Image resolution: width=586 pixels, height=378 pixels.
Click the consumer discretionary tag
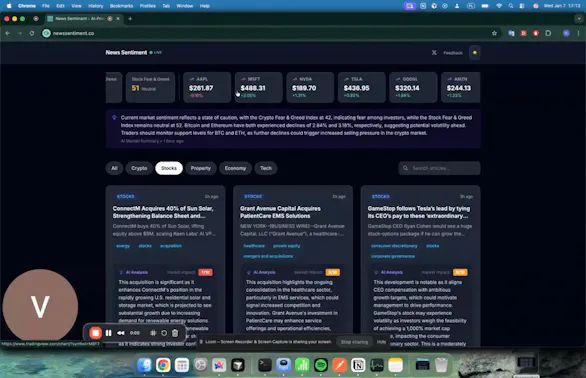pos(394,246)
